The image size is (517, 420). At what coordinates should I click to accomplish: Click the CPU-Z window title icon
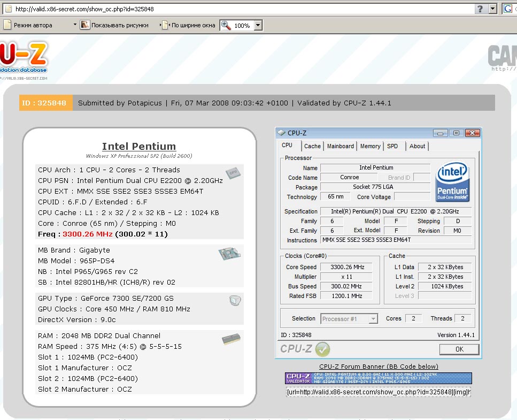[x=281, y=133]
